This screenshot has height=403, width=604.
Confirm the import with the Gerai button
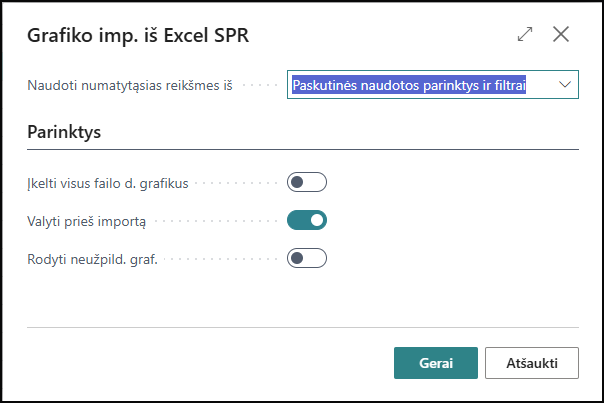(436, 363)
